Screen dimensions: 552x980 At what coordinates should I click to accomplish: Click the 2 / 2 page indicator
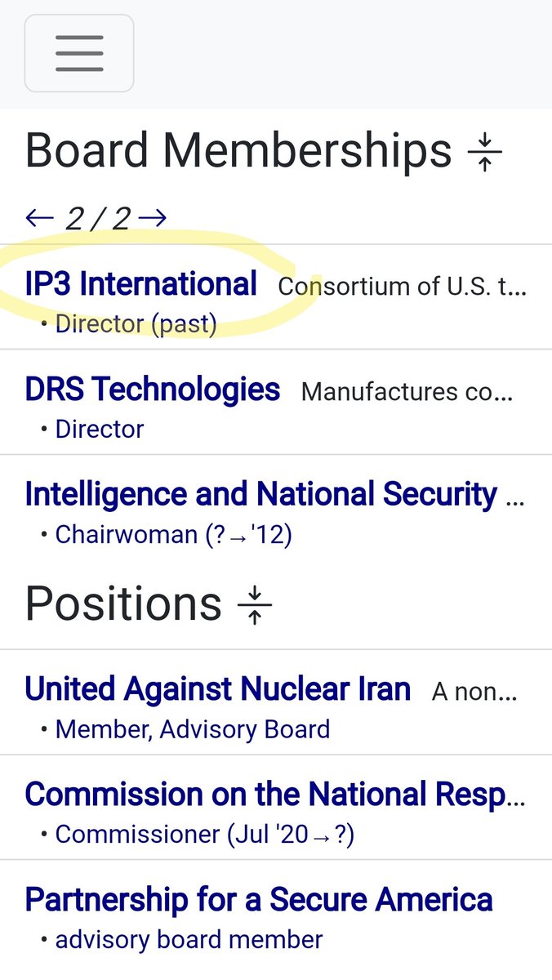[x=96, y=218]
